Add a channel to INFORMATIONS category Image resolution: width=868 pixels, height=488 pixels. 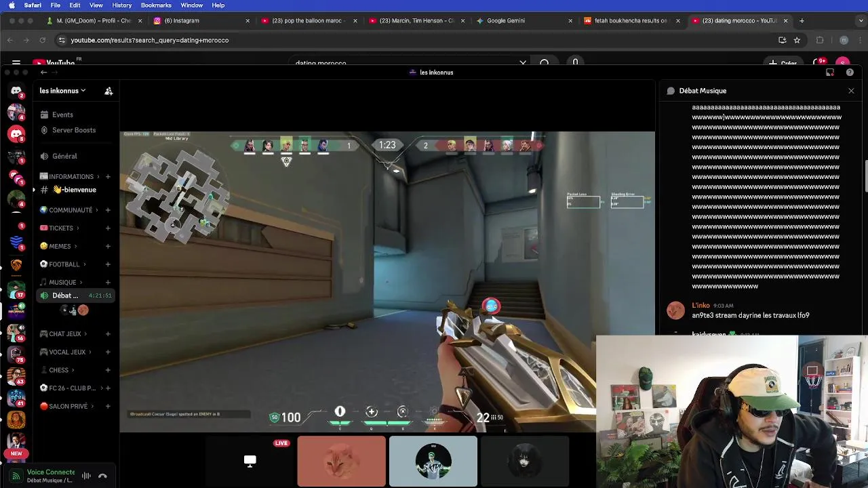coord(108,177)
